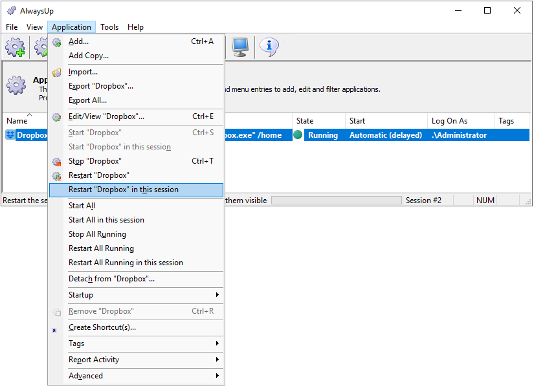Choose Start All menu entry
The image size is (534, 392).
[136, 206]
